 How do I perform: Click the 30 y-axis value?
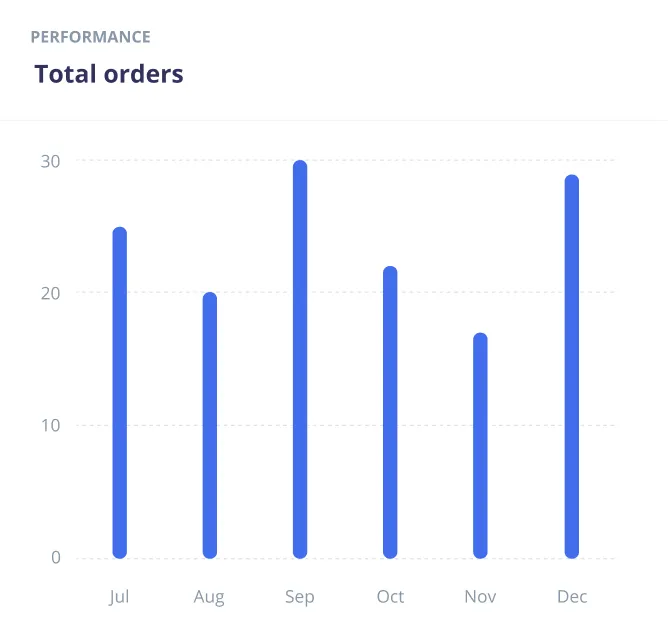coord(51,161)
